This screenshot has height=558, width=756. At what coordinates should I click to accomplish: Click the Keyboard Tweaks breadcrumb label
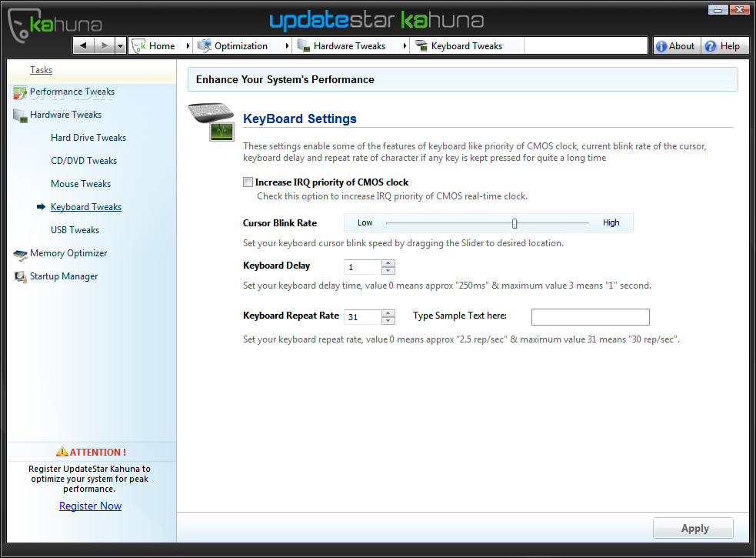click(x=467, y=46)
